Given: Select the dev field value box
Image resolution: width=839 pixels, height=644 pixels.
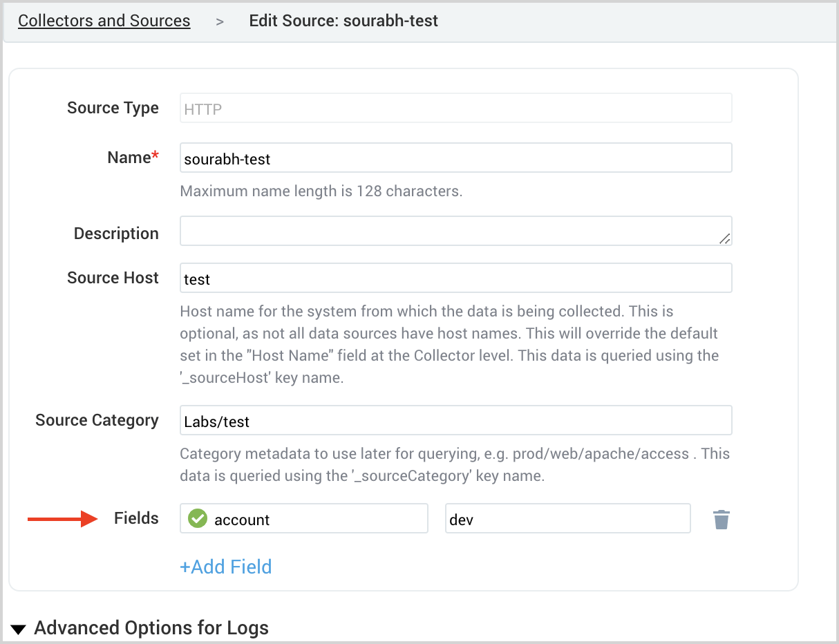Looking at the screenshot, I should pos(567,518).
